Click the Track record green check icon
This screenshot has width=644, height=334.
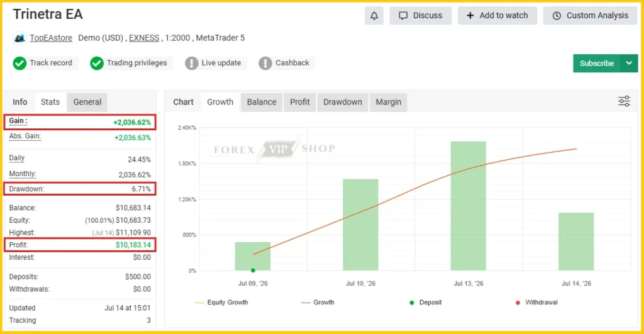point(19,64)
